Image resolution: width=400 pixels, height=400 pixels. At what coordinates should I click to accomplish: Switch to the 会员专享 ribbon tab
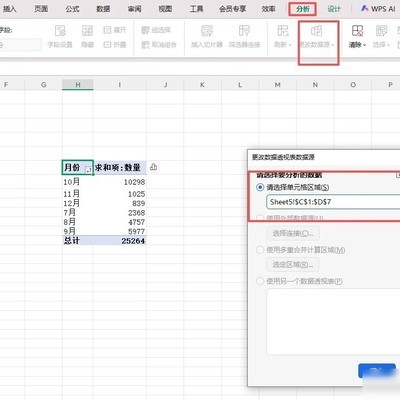click(233, 9)
